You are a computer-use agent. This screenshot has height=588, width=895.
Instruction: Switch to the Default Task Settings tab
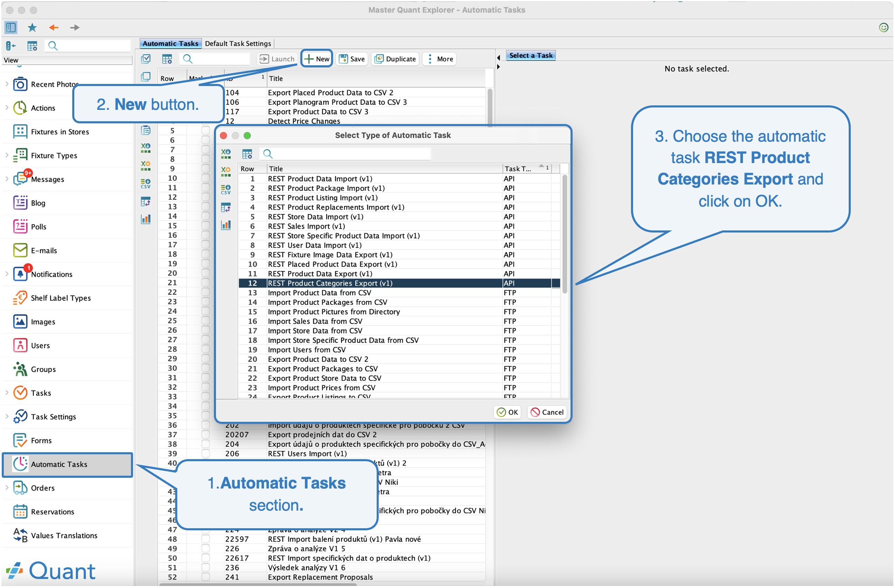pyautogui.click(x=238, y=44)
